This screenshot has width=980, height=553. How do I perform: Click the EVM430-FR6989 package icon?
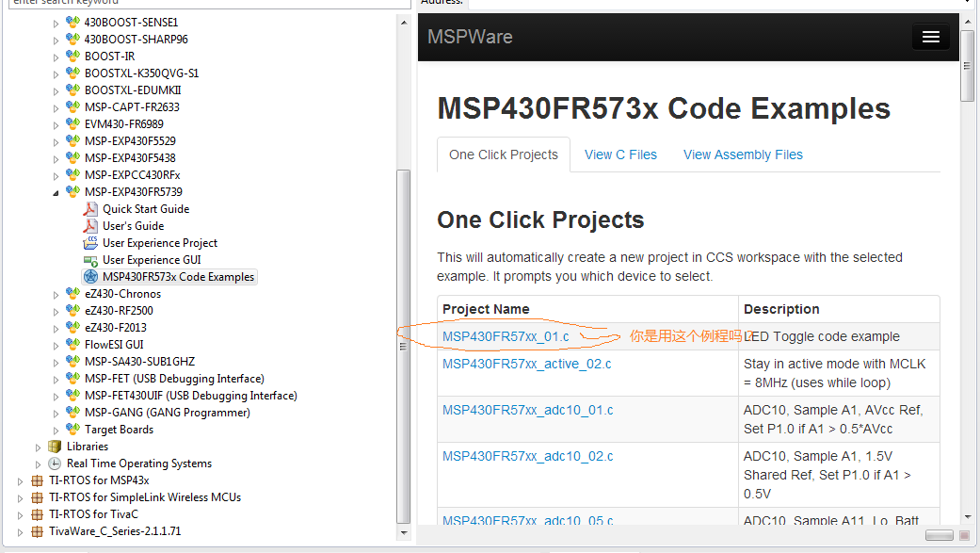click(73, 123)
